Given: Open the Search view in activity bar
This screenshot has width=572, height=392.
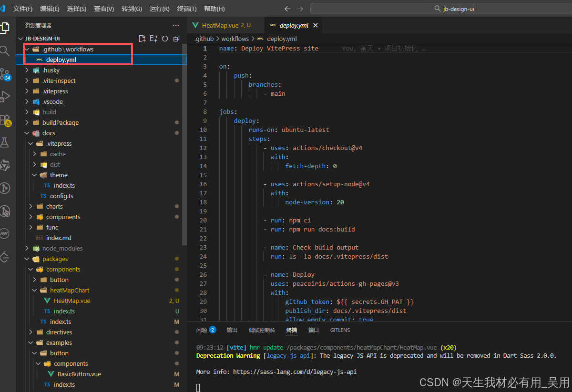Looking at the screenshot, I should click(x=4, y=50).
